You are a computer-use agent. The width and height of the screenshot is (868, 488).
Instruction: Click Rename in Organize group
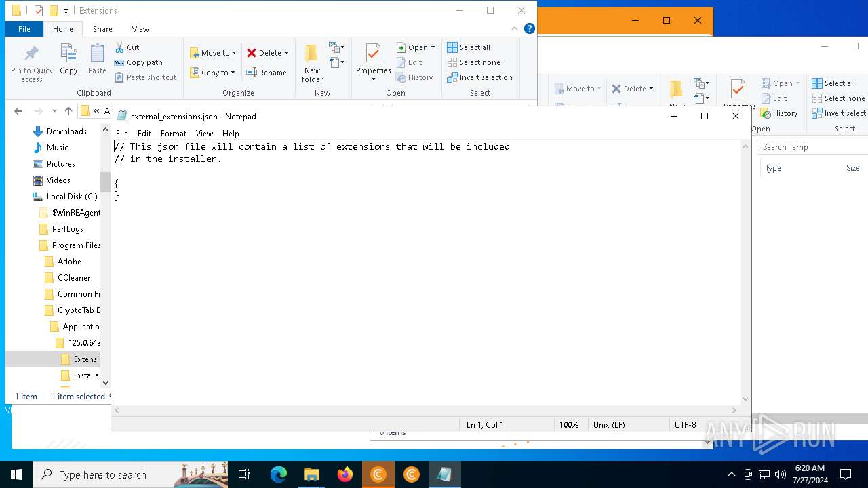267,73
